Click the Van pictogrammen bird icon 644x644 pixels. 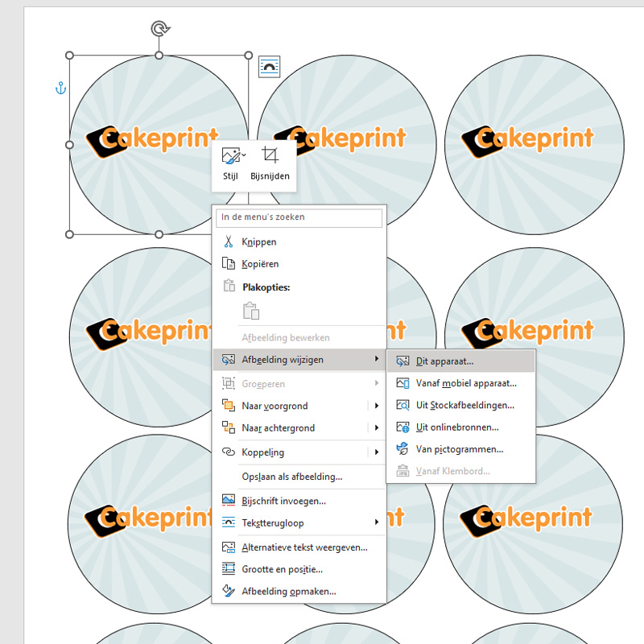coord(402,448)
